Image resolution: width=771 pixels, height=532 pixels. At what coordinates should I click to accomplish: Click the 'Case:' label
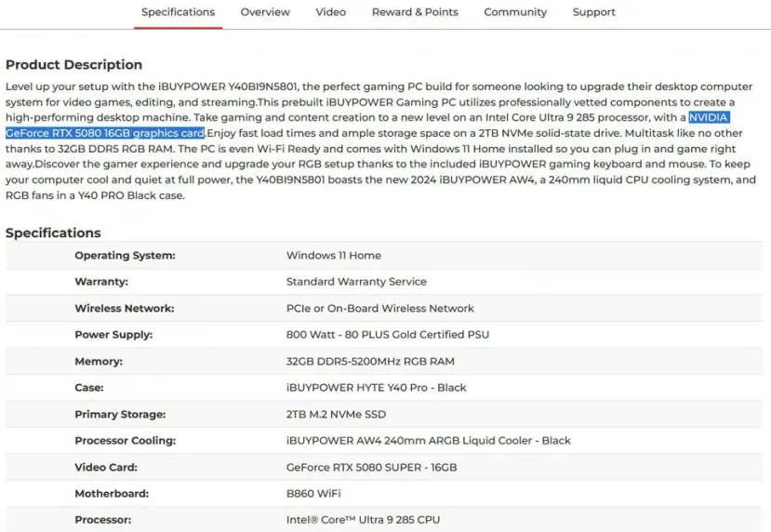tap(89, 388)
